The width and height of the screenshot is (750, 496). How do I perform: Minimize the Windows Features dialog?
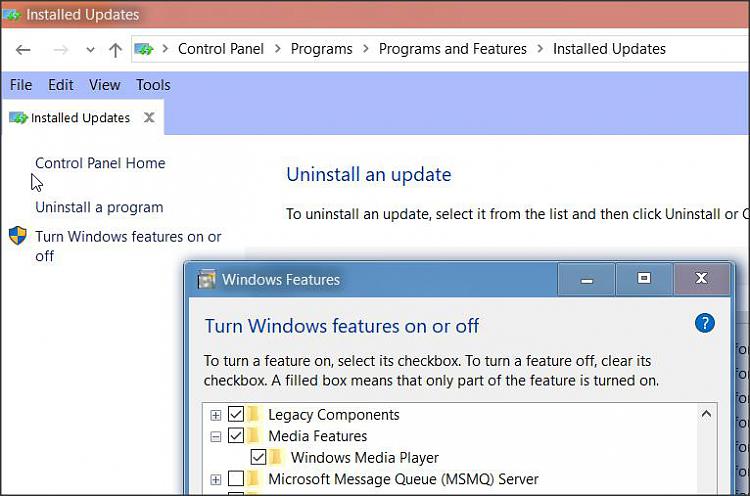click(586, 279)
